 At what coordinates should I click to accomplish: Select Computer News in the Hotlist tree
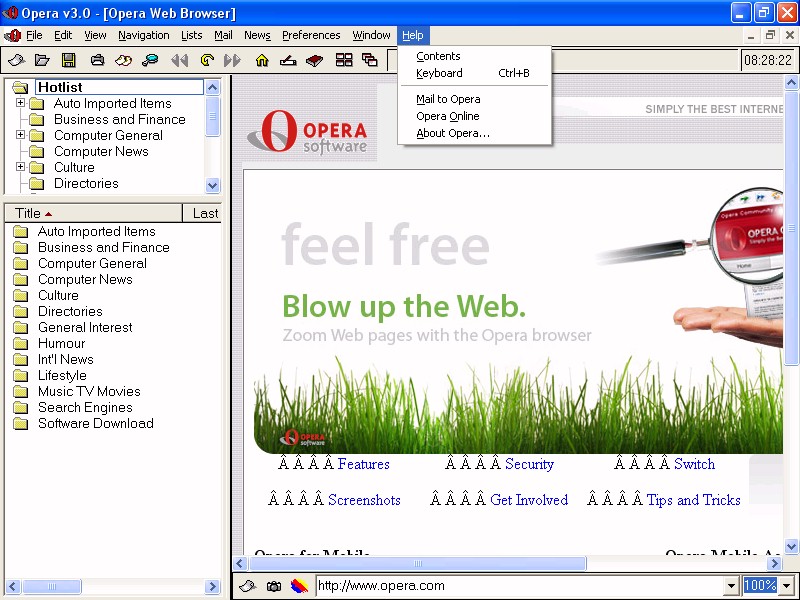(101, 152)
